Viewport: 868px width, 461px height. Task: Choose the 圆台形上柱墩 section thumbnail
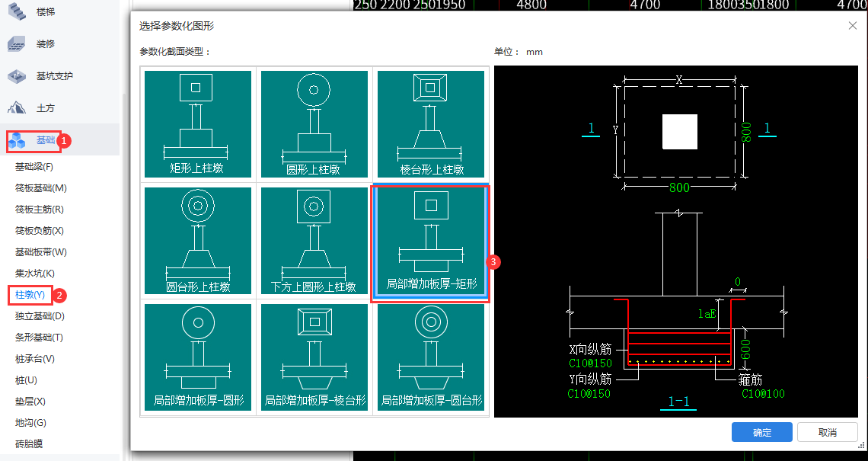tap(198, 241)
